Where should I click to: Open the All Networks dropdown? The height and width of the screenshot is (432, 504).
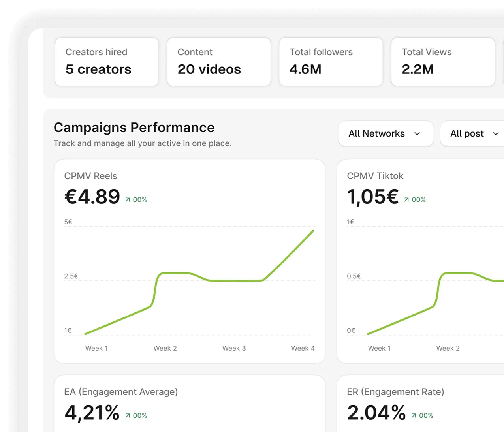[x=386, y=133]
